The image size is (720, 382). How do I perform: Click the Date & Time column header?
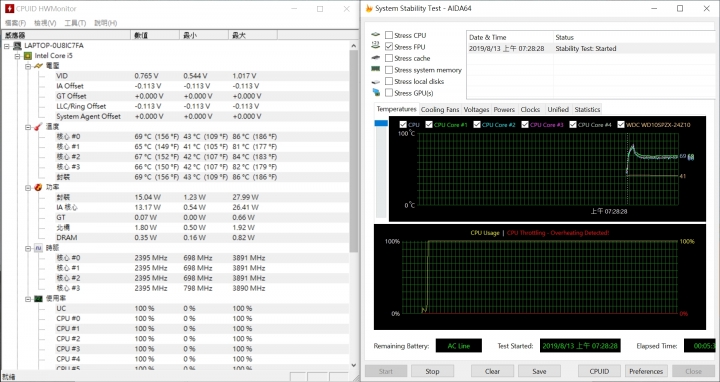click(510, 37)
